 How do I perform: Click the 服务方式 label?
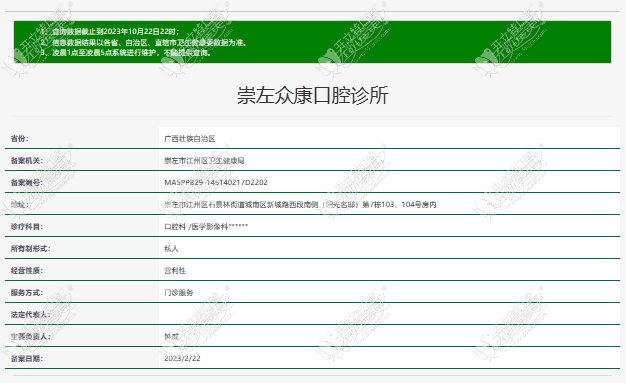click(27, 292)
